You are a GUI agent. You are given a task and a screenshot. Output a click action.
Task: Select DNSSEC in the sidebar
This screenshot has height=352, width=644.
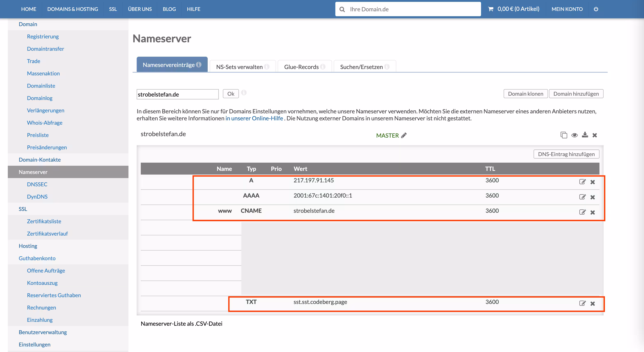tap(37, 184)
